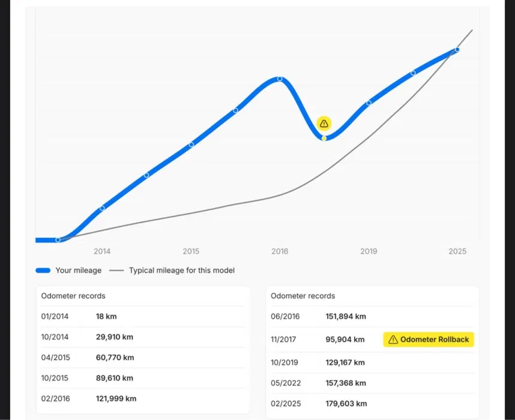
Task: Click the last data point near 2025
Action: click(x=457, y=50)
